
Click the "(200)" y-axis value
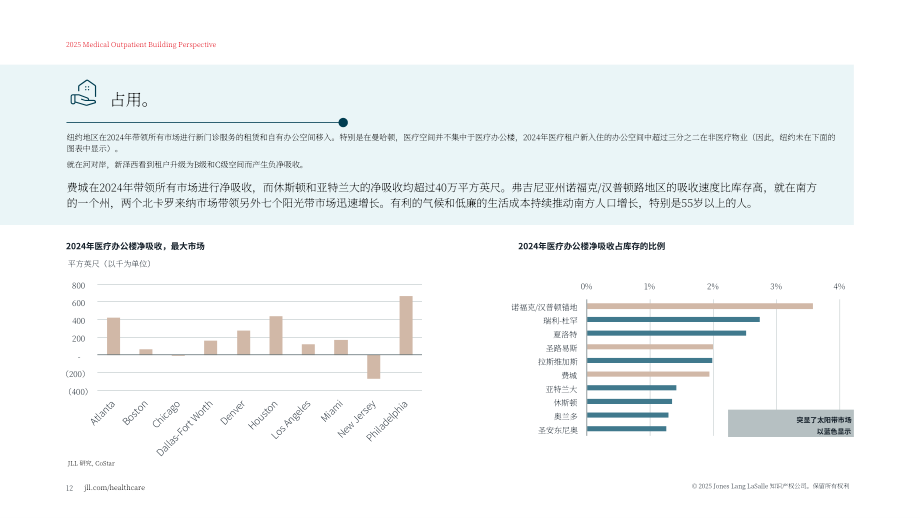pos(76,374)
